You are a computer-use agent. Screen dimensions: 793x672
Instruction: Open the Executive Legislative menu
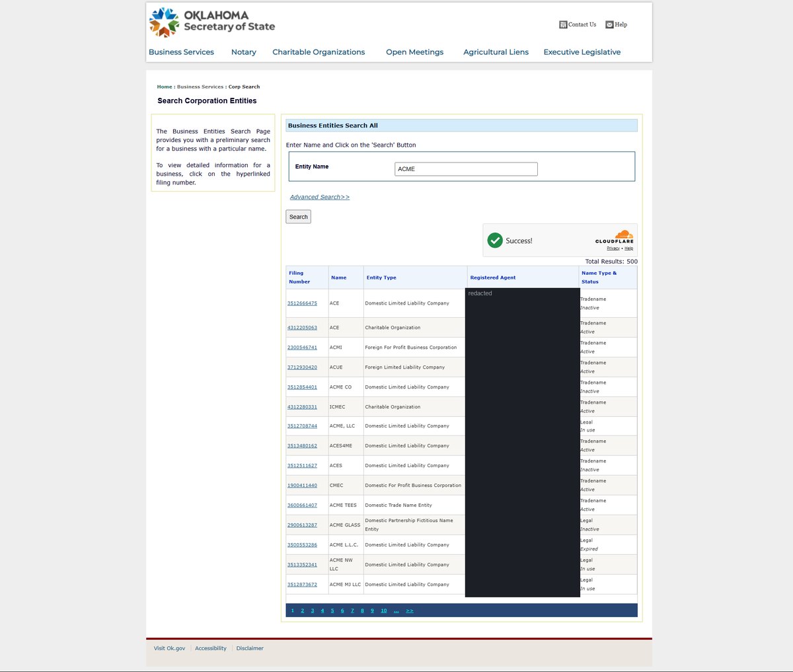tap(582, 52)
